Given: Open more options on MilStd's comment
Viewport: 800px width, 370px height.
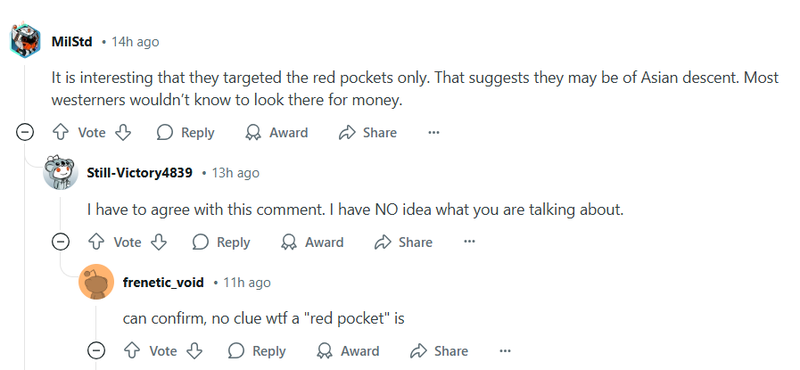Looking at the screenshot, I should point(434,133).
